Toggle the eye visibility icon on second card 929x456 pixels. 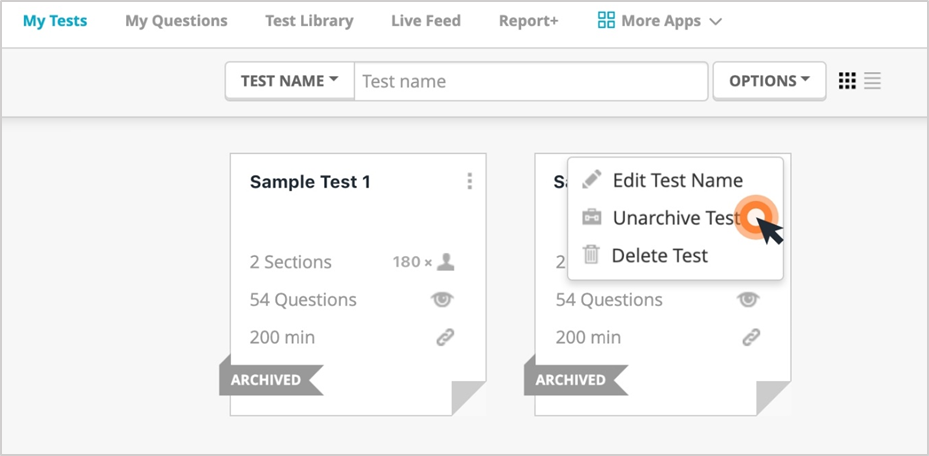coord(748,300)
